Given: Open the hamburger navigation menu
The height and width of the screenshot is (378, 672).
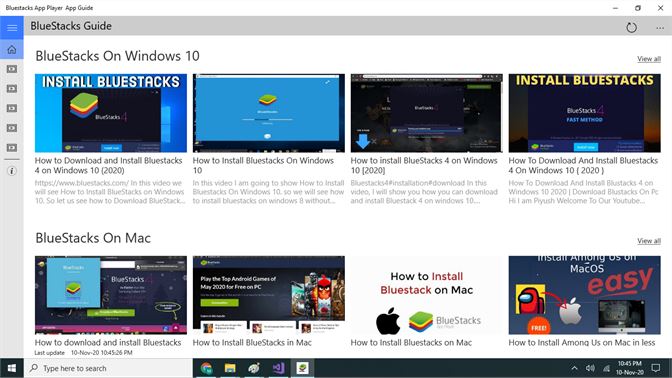Looking at the screenshot, I should click(x=12, y=27).
